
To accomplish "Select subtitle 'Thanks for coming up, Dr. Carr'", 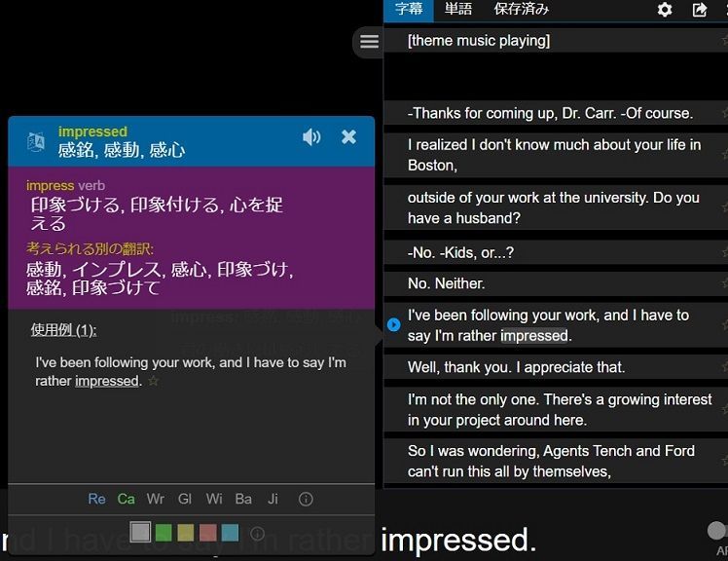I will coord(556,113).
